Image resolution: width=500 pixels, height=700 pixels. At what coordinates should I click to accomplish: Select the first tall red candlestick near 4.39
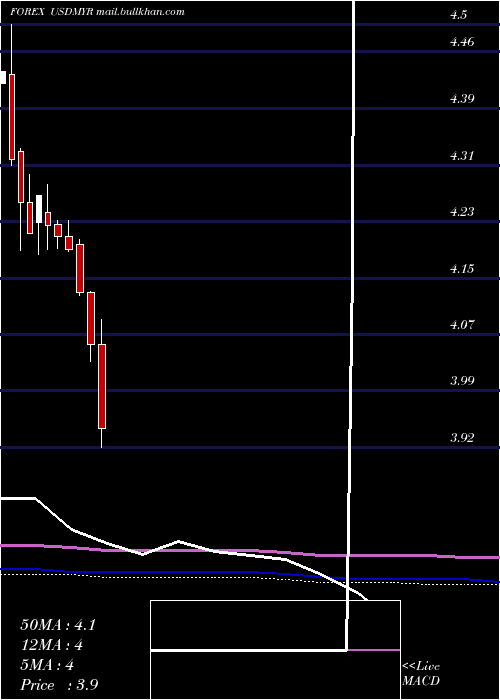(x=12, y=117)
